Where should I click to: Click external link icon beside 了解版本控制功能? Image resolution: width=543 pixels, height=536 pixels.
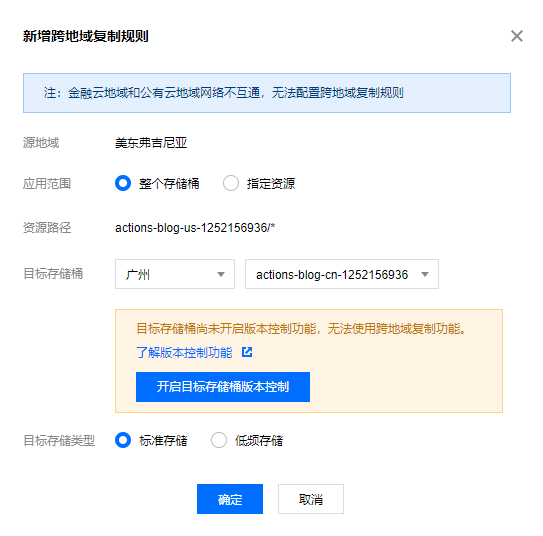pos(247,352)
